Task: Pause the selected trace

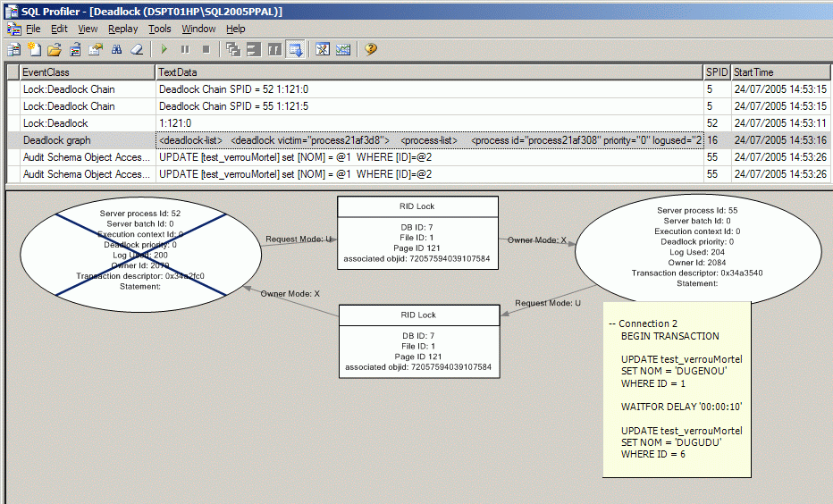Action: click(185, 49)
